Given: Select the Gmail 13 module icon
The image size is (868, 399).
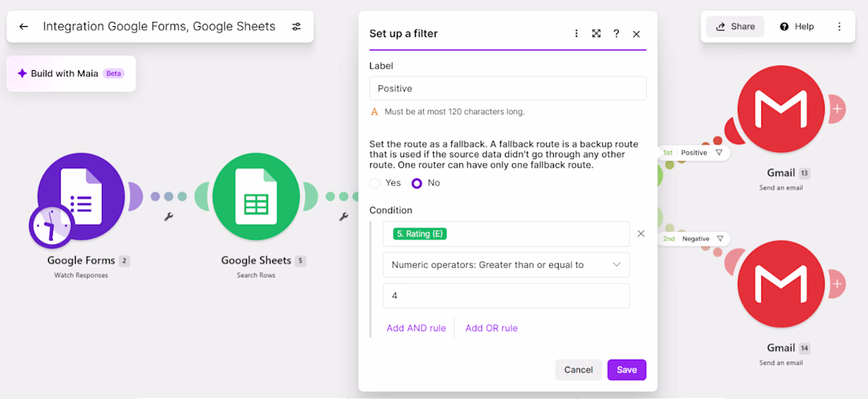Looking at the screenshot, I should pos(781,109).
